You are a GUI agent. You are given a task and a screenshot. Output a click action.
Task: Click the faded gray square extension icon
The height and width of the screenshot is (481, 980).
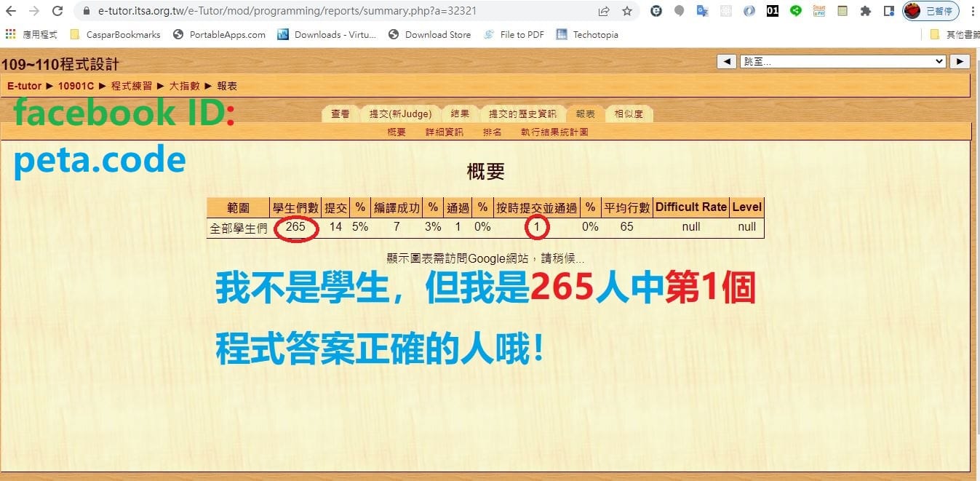point(725,12)
